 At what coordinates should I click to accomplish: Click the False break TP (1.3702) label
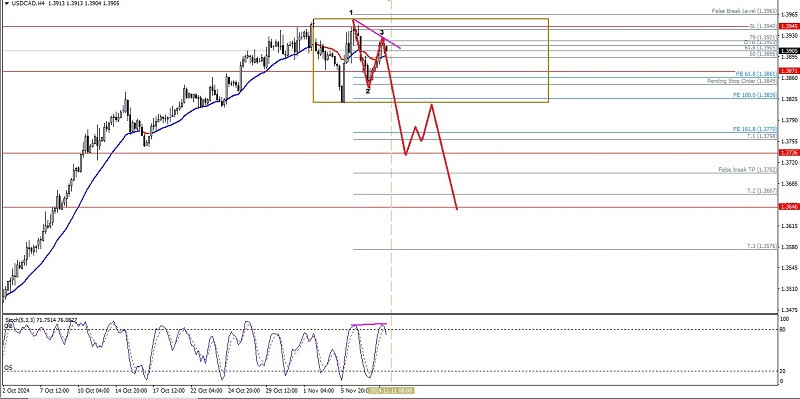click(747, 169)
